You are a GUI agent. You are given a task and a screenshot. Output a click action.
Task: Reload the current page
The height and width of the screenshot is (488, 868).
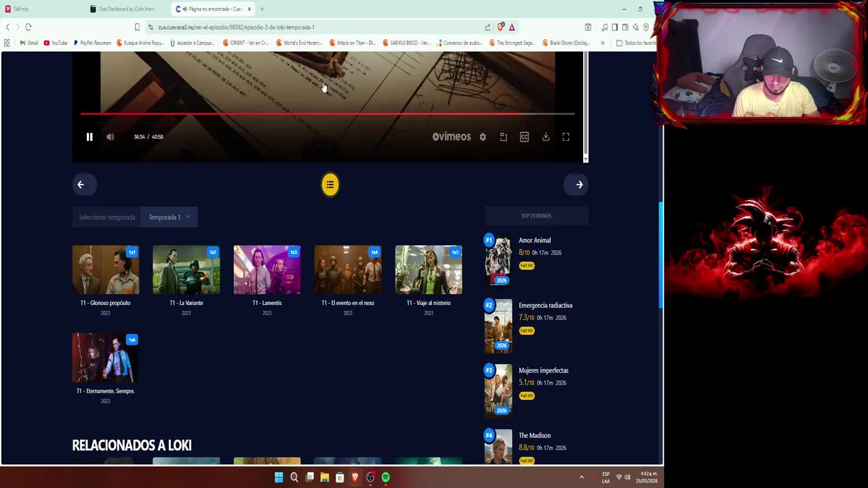(x=28, y=27)
